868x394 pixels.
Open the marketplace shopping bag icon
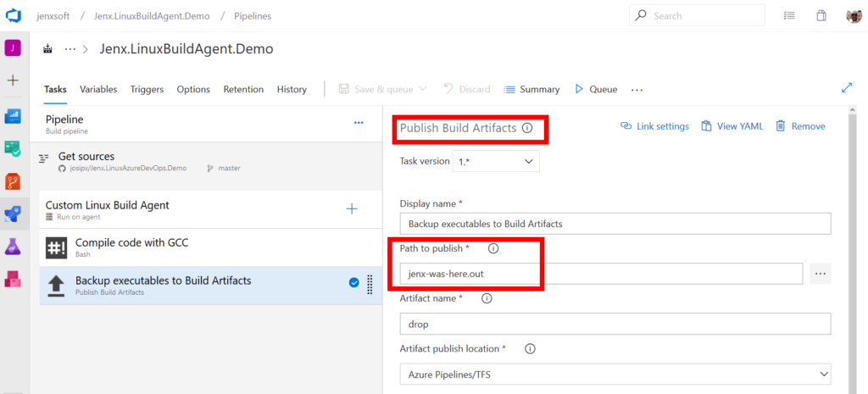(x=821, y=15)
